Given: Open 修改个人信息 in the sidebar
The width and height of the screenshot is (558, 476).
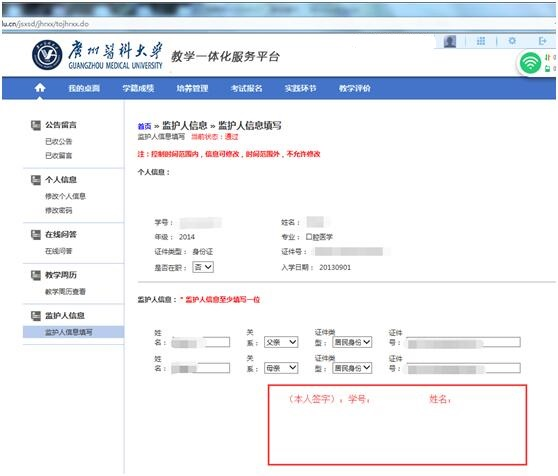Looking at the screenshot, I should [x=65, y=196].
